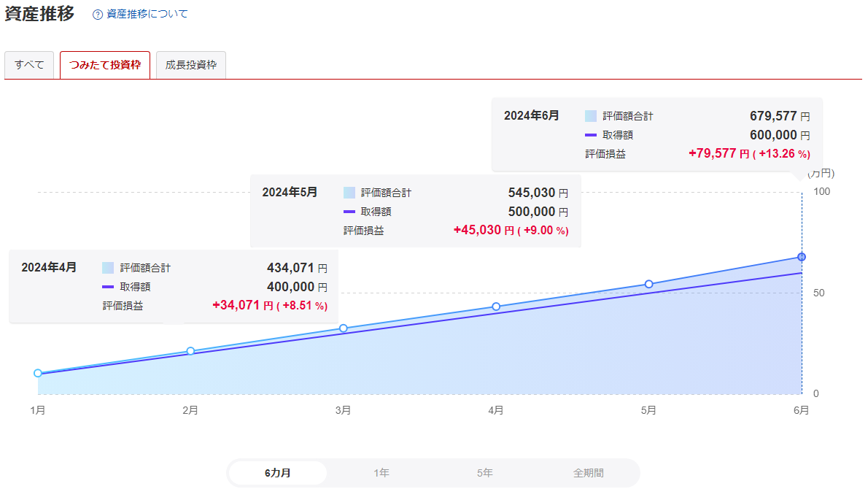The height and width of the screenshot is (489, 868).
Task: Open the 資産推移について link
Action: pos(147,14)
